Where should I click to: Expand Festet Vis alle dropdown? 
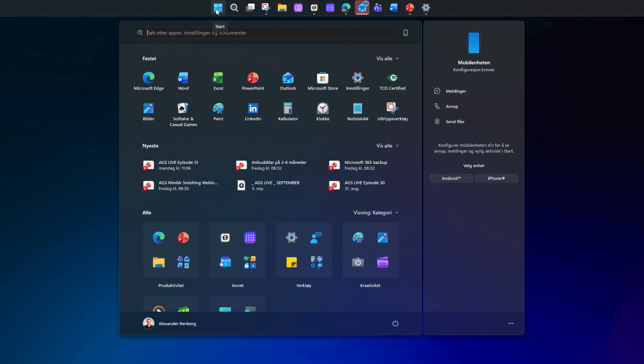pyautogui.click(x=388, y=59)
